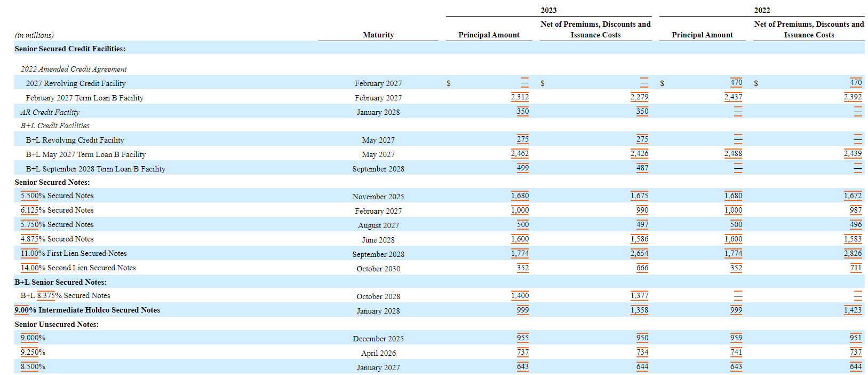868x375 pixels.
Task: Click the 2022 principal value "741"
Action: [x=736, y=352]
